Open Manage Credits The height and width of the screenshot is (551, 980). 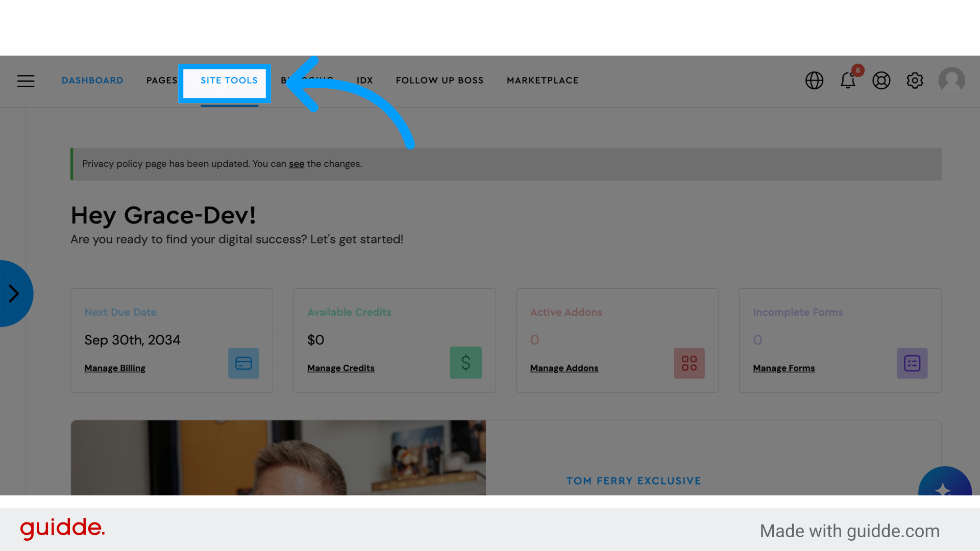pyautogui.click(x=340, y=368)
